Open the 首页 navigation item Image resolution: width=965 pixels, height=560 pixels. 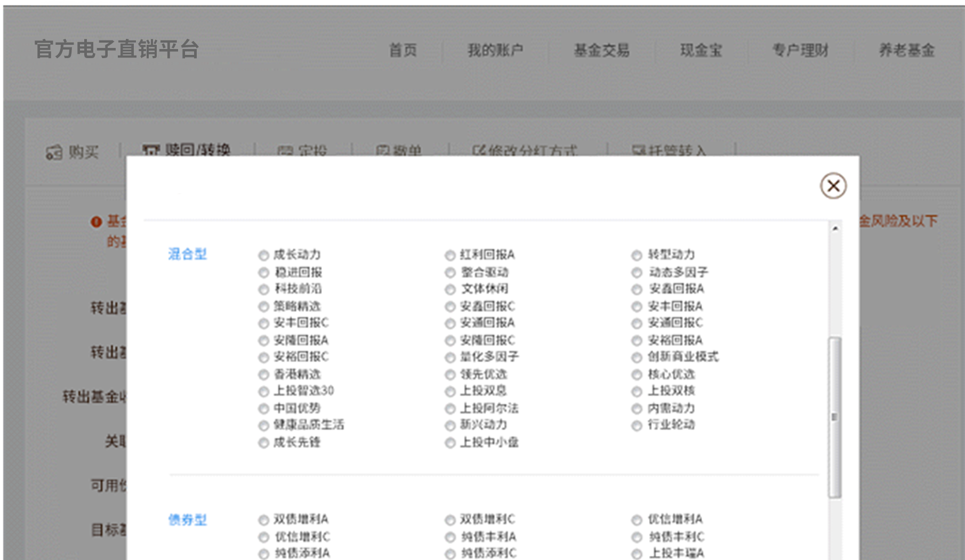[x=403, y=50]
